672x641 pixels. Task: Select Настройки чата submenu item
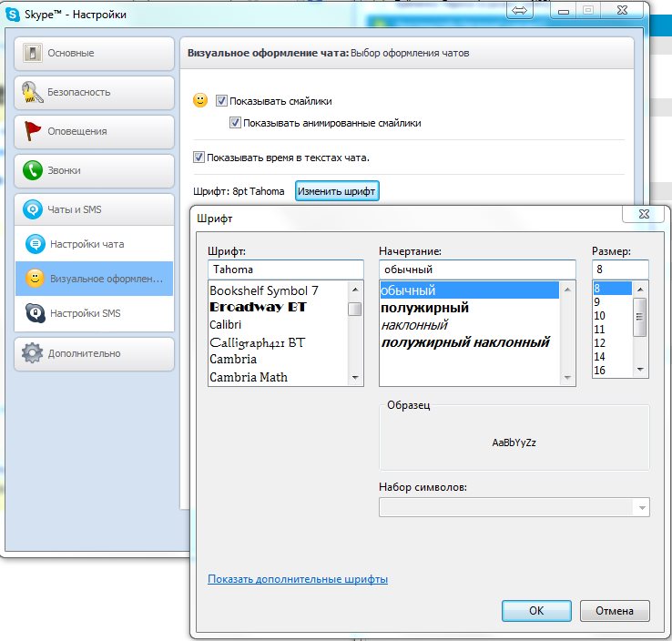click(x=94, y=244)
